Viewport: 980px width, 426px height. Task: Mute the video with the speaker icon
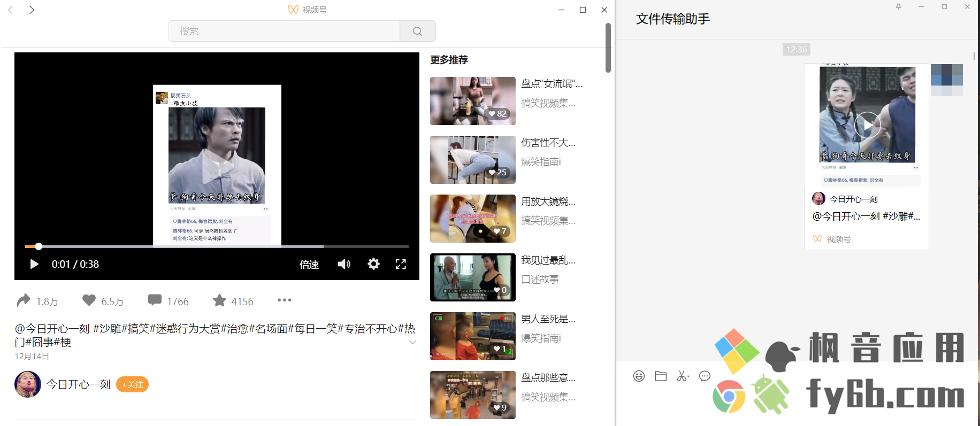tap(344, 264)
